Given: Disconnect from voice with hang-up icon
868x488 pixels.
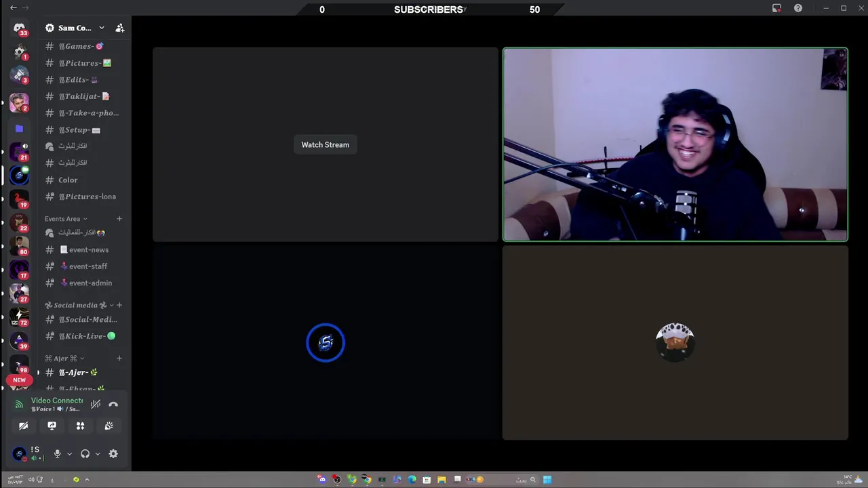Looking at the screenshot, I should (x=113, y=404).
